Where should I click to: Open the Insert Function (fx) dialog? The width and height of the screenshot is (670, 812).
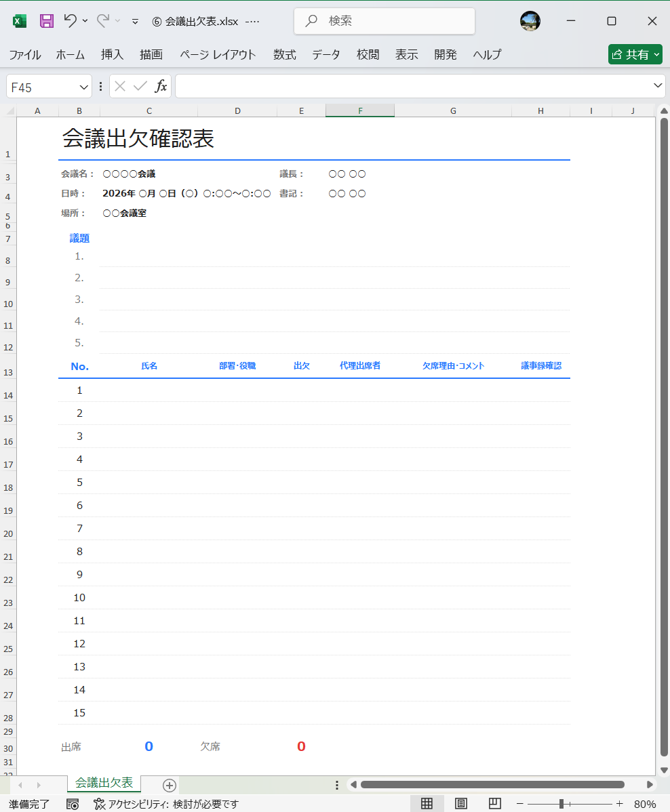pos(161,86)
